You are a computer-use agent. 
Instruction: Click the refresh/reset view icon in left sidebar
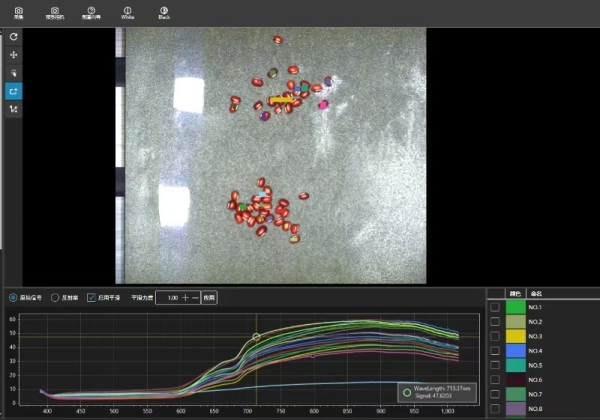(x=14, y=36)
